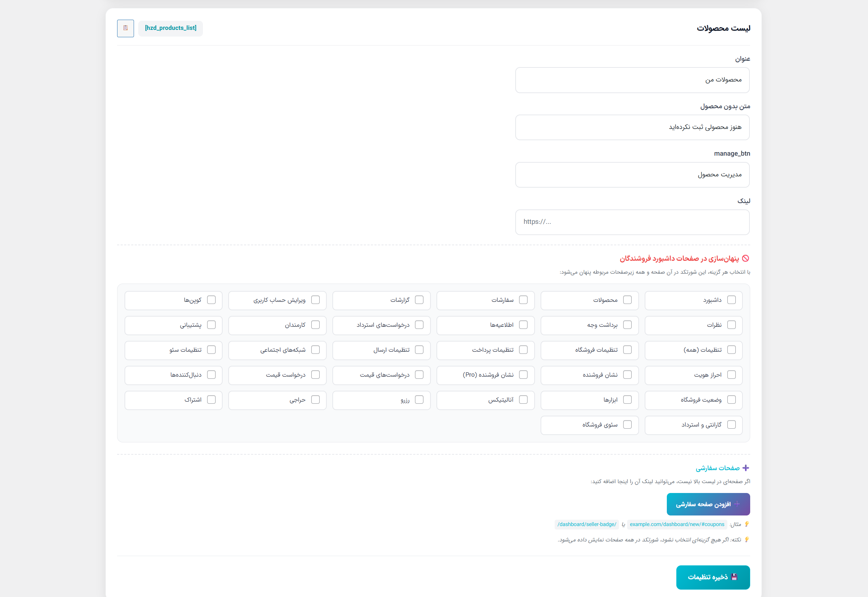Click the /dashboard/seller-badge/ example code
Image resolution: width=868 pixels, height=597 pixels.
587,524
